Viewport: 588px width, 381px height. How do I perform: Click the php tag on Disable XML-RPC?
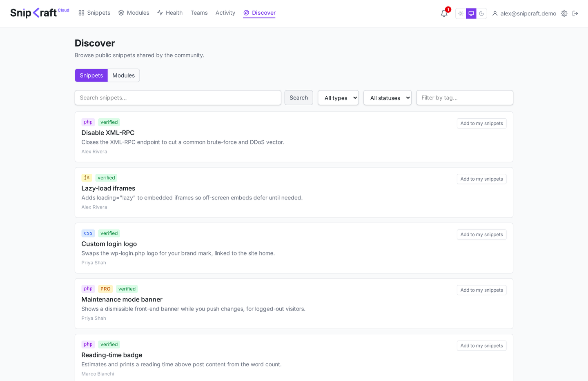(88, 122)
